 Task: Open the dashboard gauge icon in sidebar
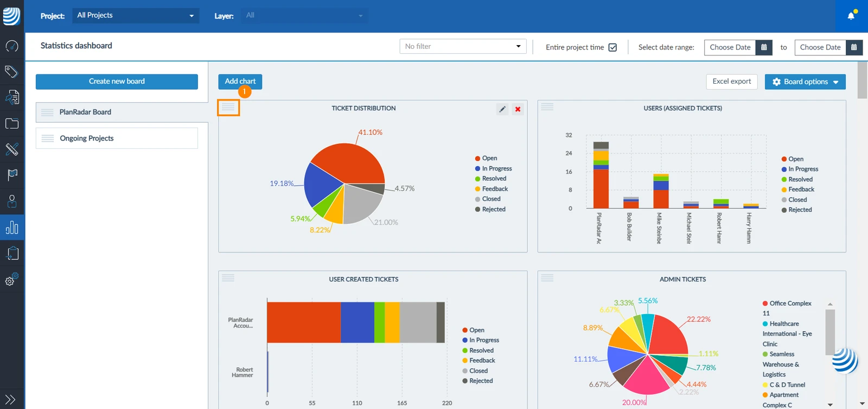(12, 46)
